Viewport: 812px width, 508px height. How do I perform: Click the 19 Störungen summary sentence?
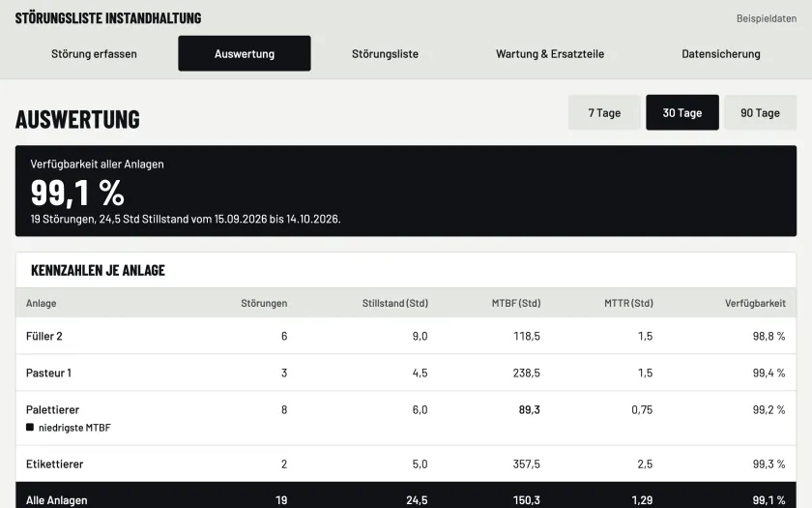coord(186,220)
